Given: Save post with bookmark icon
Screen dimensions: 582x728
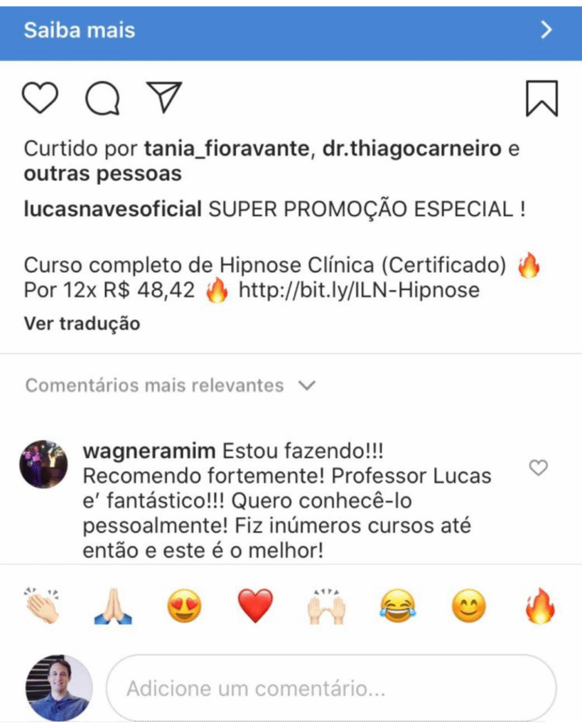Looking at the screenshot, I should tap(541, 98).
